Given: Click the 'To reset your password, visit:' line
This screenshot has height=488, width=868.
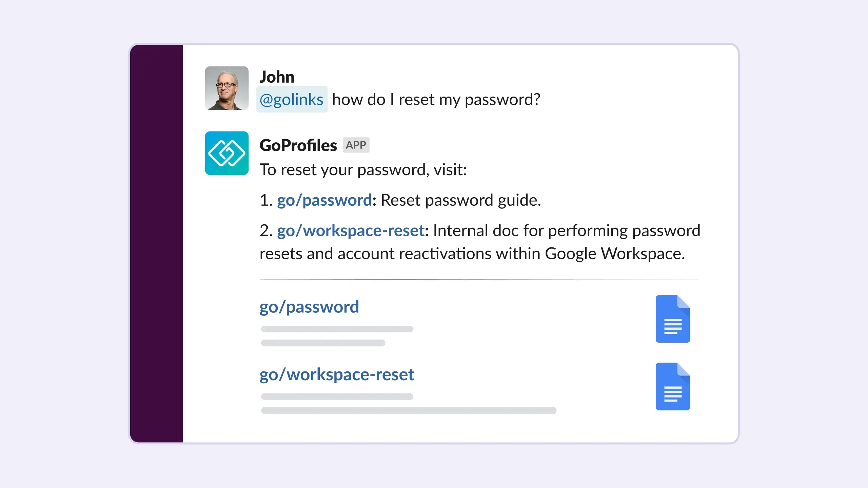Looking at the screenshot, I should click(363, 169).
